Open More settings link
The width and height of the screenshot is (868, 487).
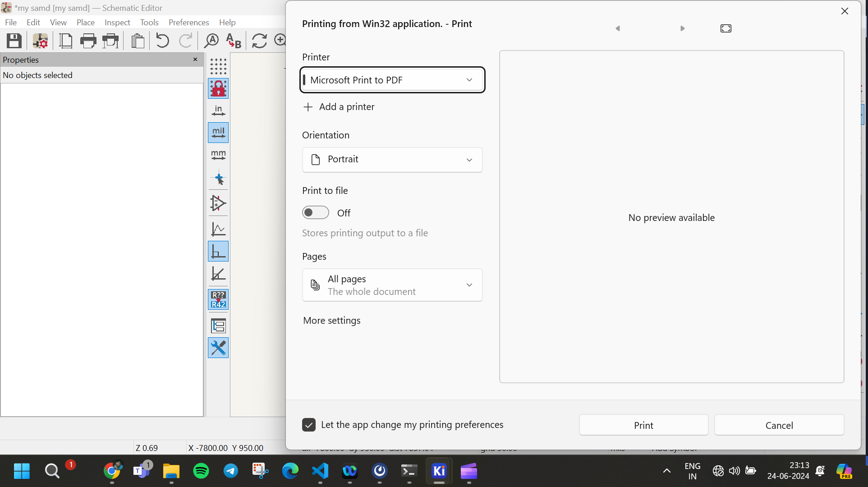[332, 321]
